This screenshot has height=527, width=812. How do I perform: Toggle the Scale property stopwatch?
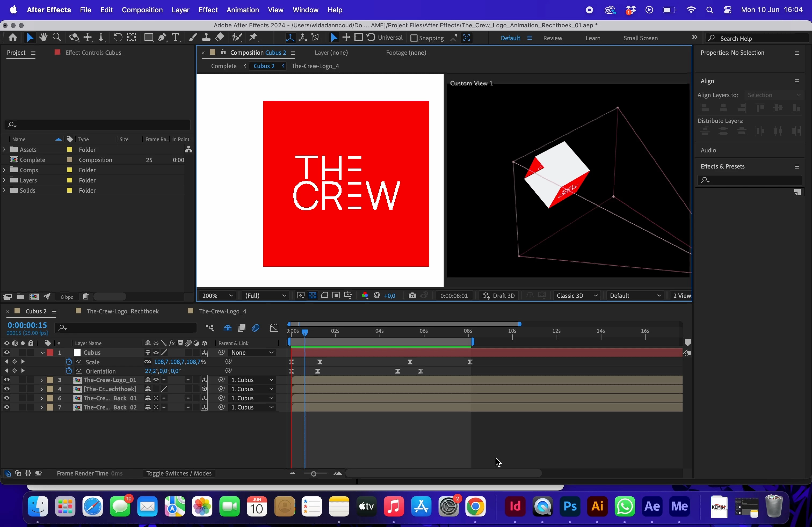[69, 362]
